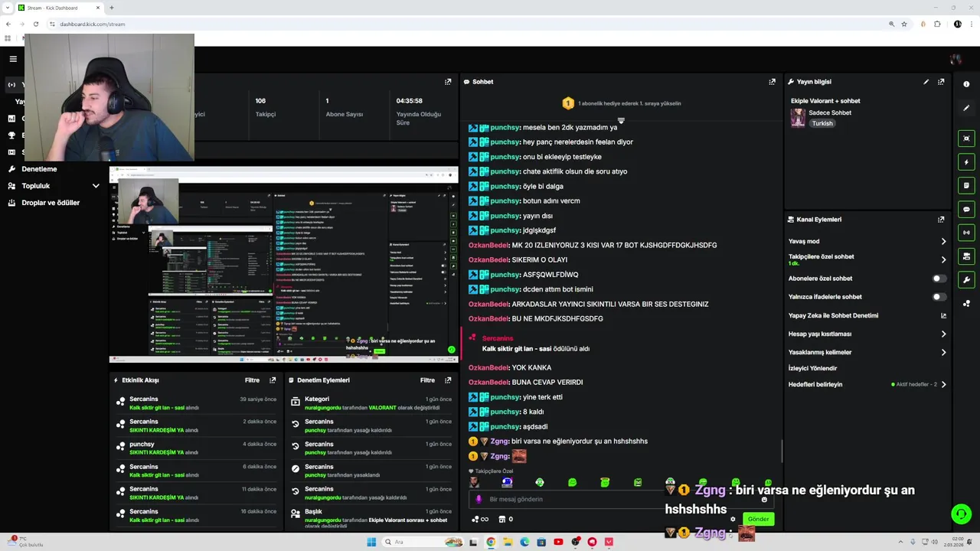
Task: Open the green headset support button
Action: click(x=961, y=514)
